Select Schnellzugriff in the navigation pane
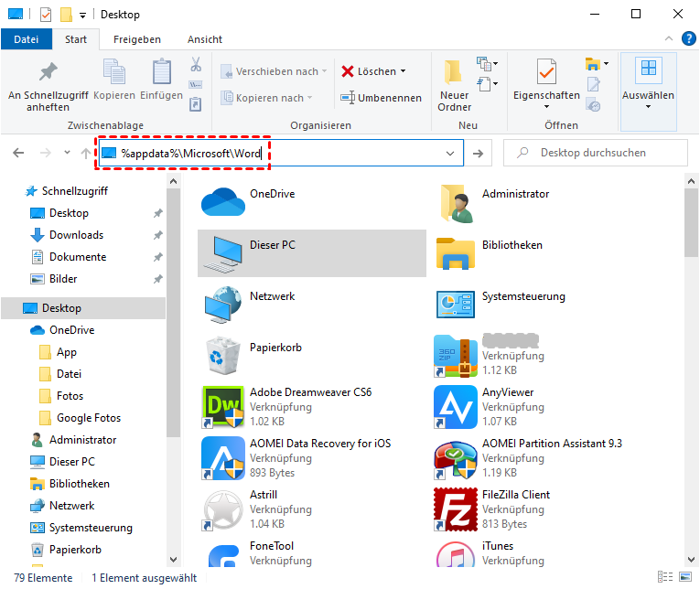This screenshot has height=589, width=700. click(x=74, y=191)
